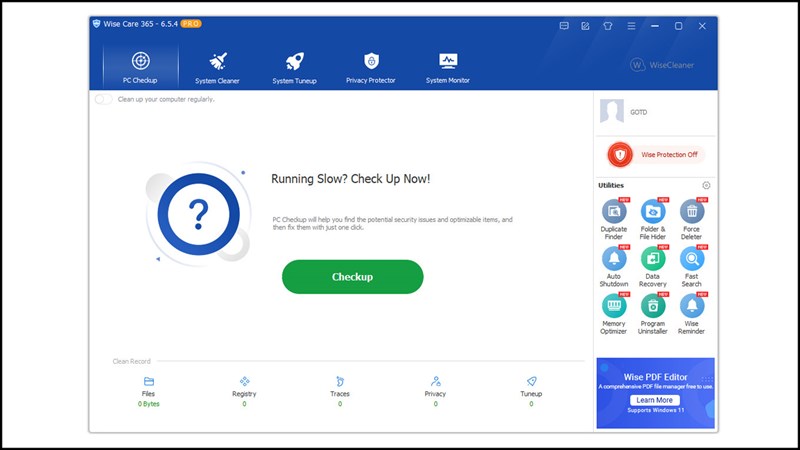Open the feedback message icon in title bar

pos(564,26)
